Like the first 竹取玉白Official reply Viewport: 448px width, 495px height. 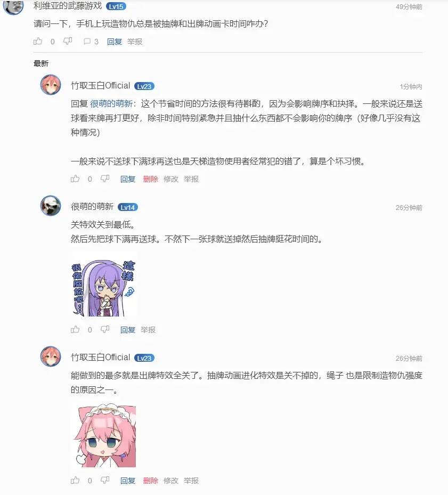tap(75, 178)
